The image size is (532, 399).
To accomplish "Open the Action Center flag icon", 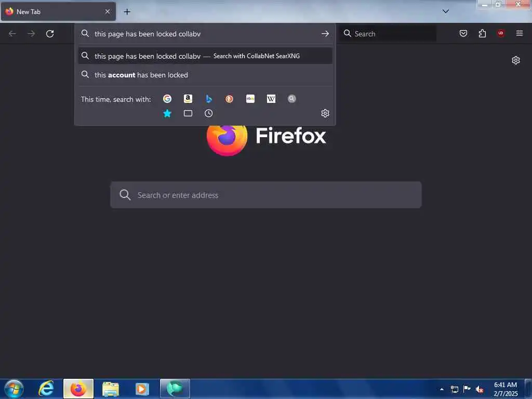I will tap(467, 389).
